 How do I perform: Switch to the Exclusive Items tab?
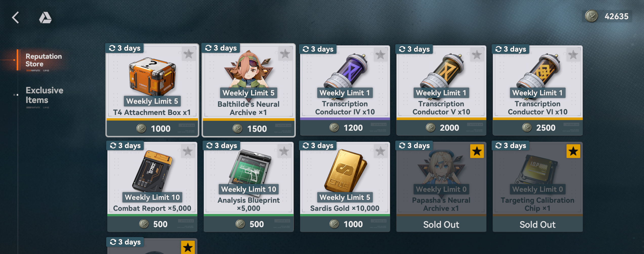pos(44,95)
